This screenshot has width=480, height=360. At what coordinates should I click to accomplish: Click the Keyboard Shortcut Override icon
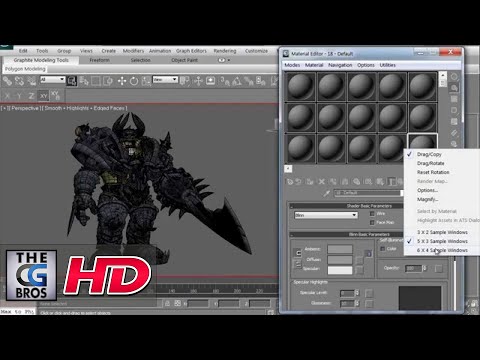210,81
